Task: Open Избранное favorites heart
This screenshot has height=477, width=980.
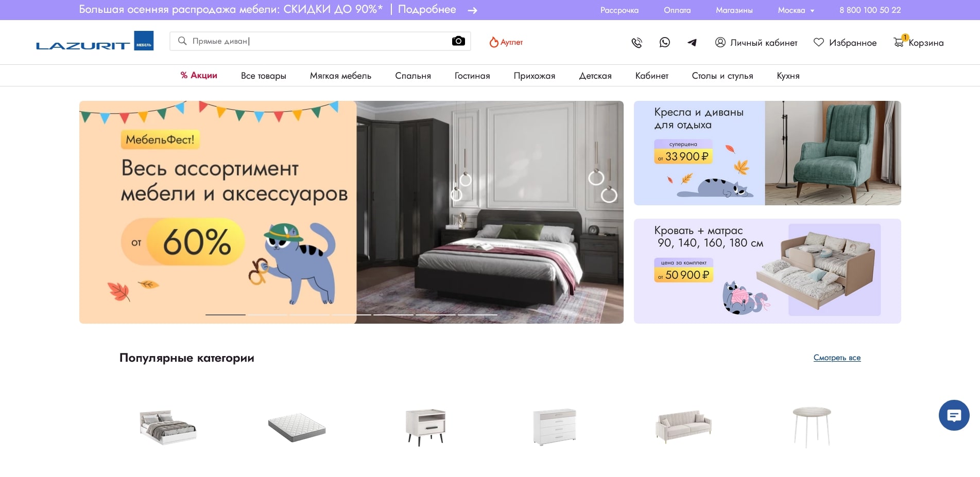Action: [845, 43]
